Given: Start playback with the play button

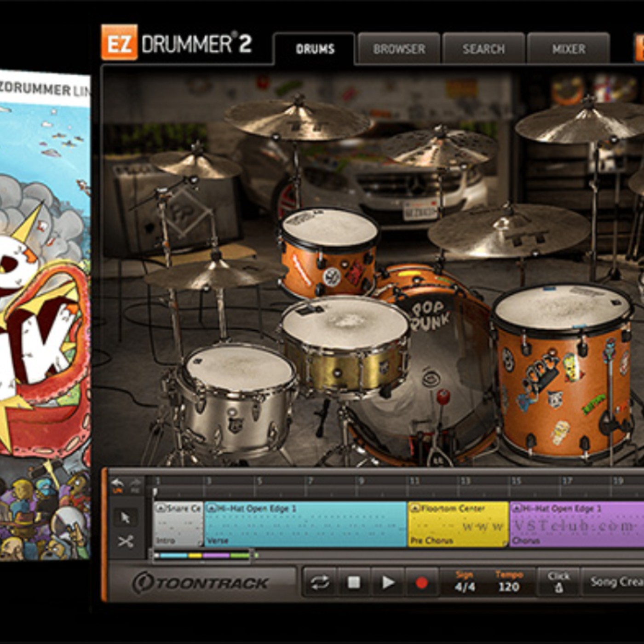Looking at the screenshot, I should 388,583.
